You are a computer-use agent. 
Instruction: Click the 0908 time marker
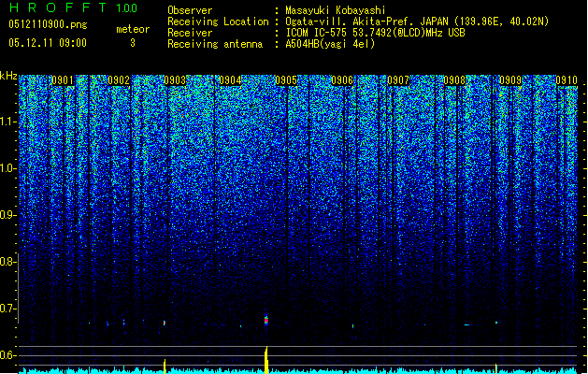[454, 80]
